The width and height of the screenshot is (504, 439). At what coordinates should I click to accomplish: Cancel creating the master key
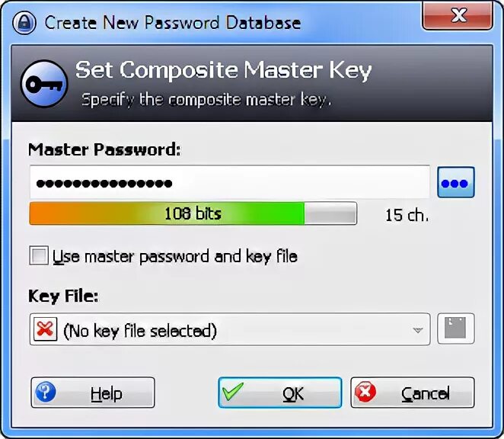click(x=413, y=393)
